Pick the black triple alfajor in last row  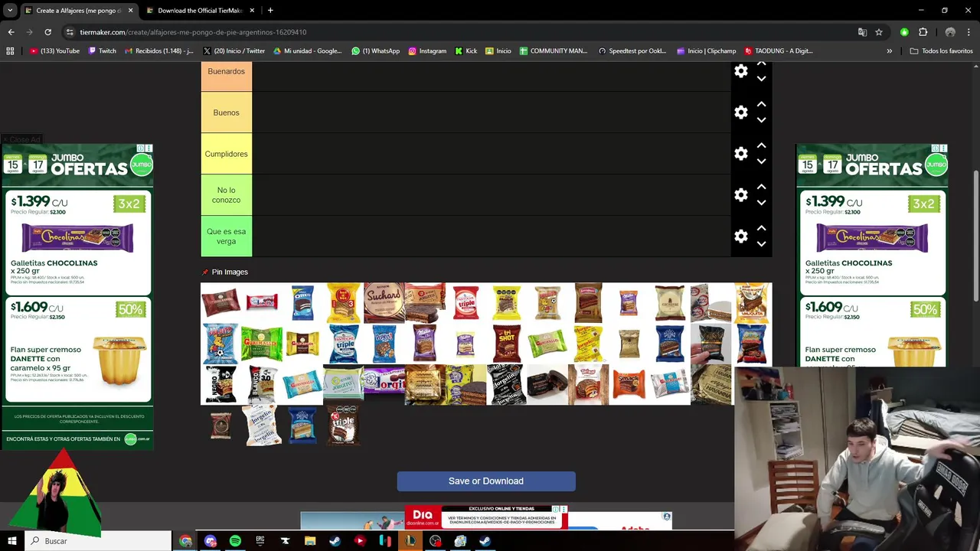[343, 425]
